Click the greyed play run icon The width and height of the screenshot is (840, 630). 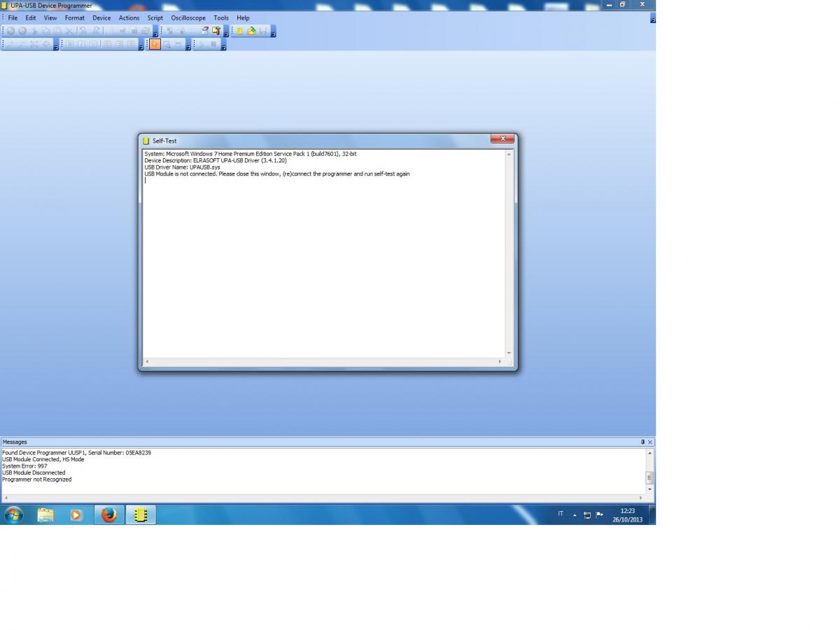point(202,44)
